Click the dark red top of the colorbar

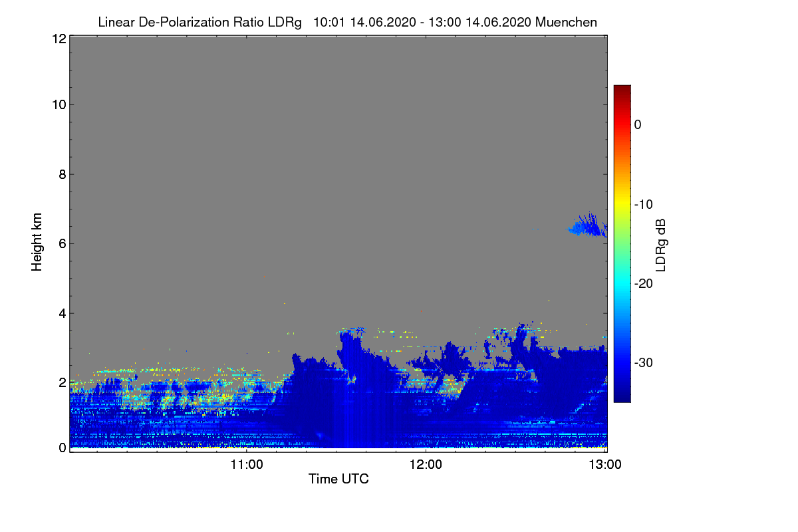622,91
